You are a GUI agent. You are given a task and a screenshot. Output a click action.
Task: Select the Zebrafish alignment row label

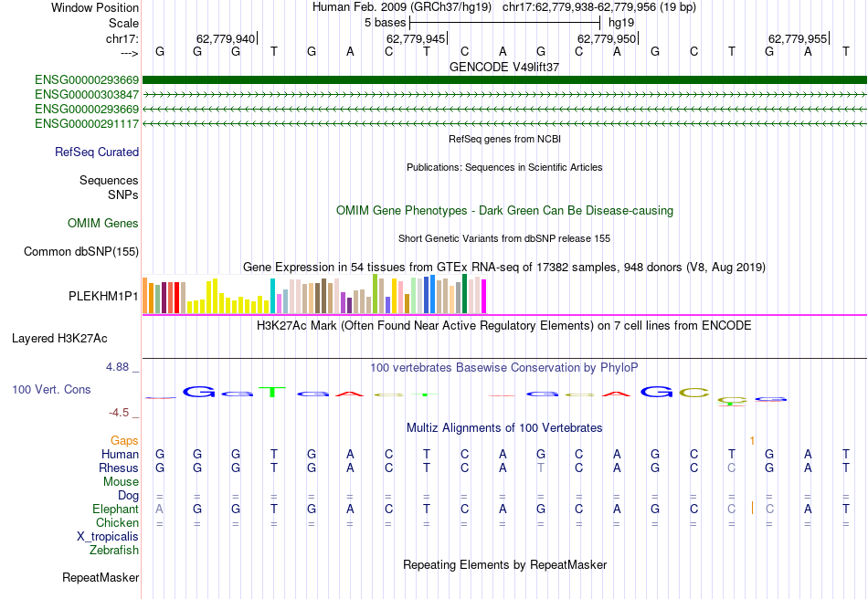pos(114,551)
